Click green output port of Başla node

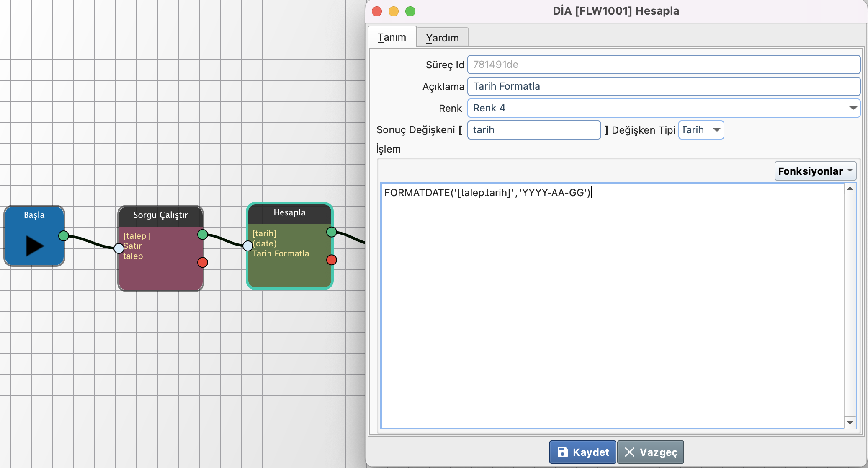pos(64,236)
